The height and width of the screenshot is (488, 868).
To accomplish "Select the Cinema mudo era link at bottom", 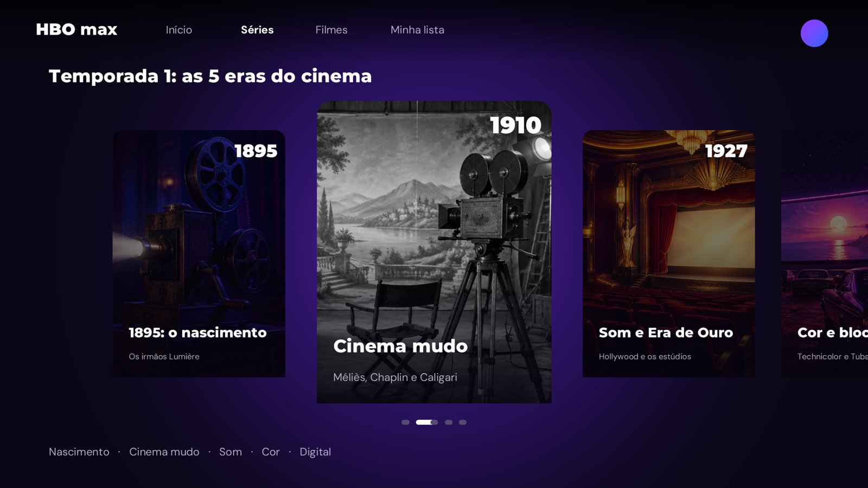I will pos(164,452).
